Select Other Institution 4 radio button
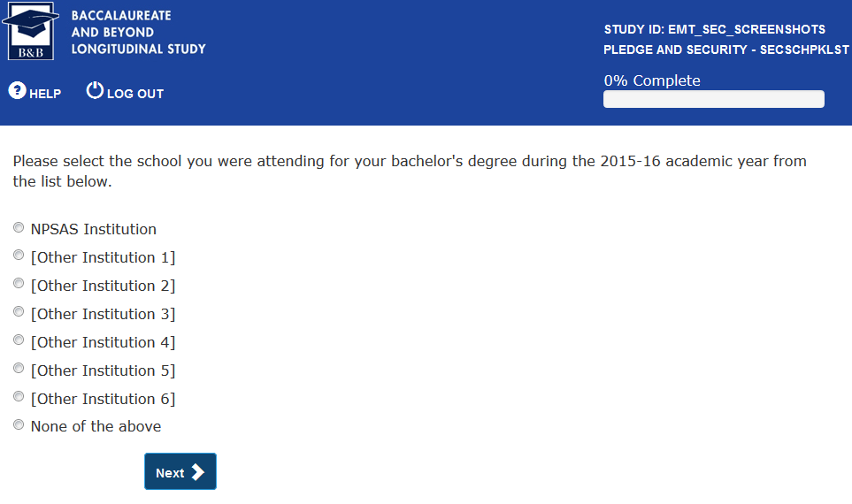 coord(19,341)
